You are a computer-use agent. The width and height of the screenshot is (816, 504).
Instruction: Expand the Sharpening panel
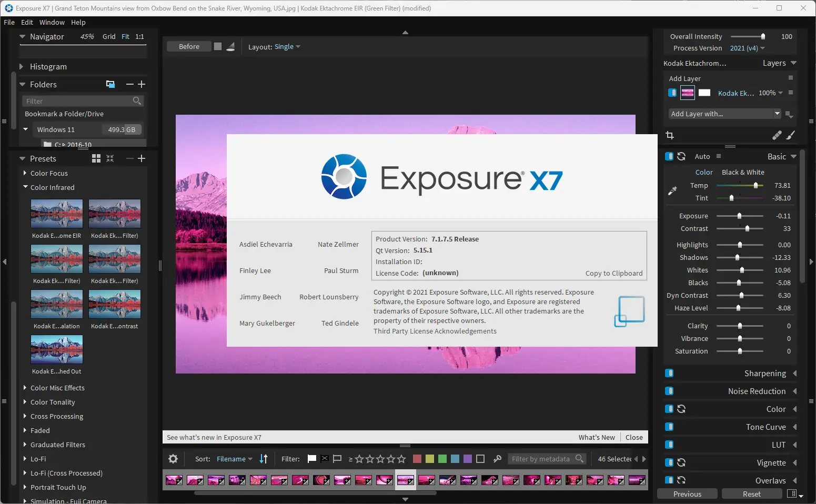794,373
